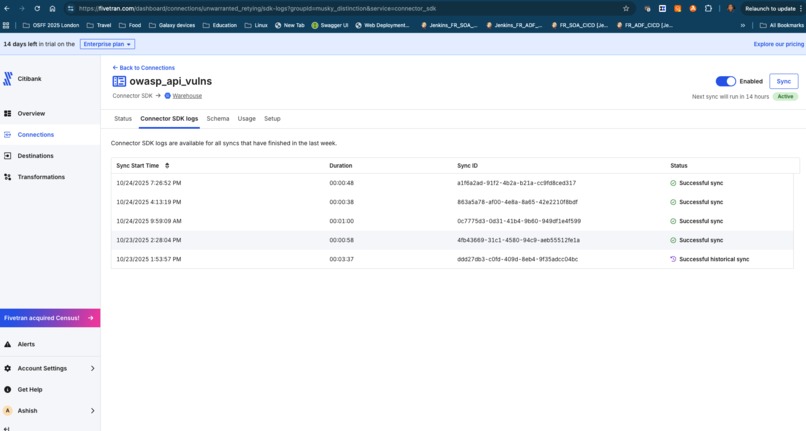Open the Enterprise plan dropdown
The width and height of the screenshot is (806, 431).
point(107,44)
